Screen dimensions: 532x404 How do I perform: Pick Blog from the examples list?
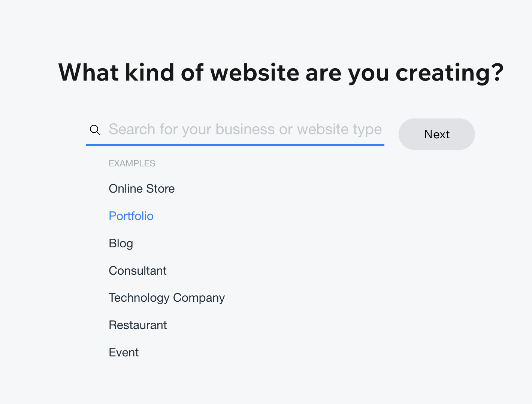click(x=121, y=243)
